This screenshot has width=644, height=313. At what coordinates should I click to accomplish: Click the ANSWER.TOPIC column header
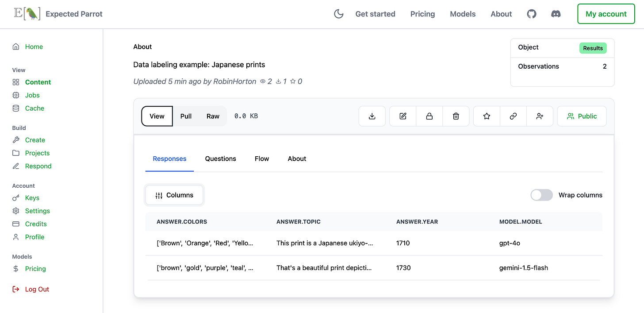point(299,221)
